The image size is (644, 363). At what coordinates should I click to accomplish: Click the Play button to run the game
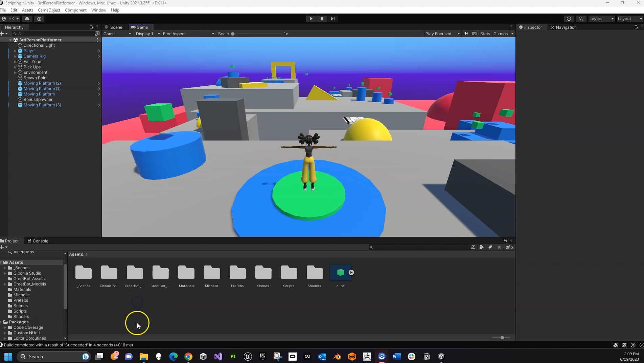[x=310, y=19]
